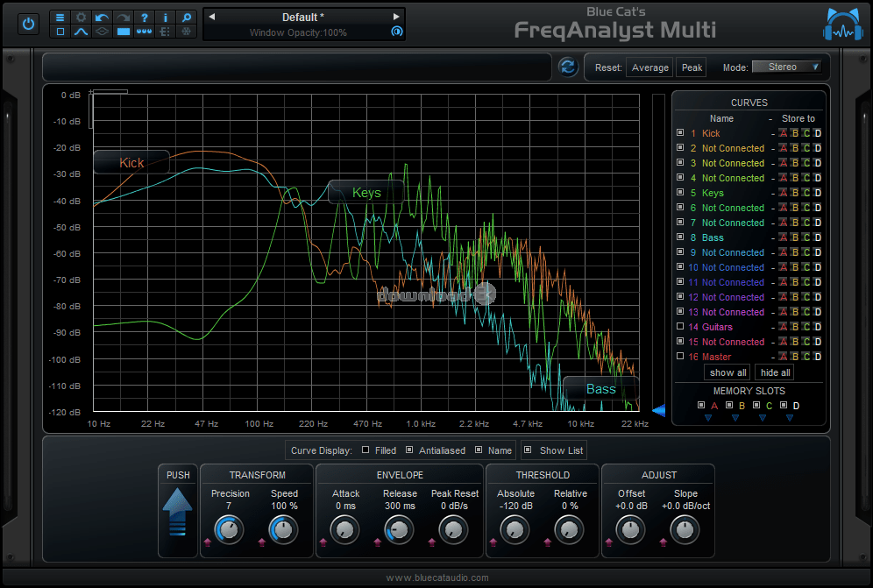Screen dimensions: 873x588
Task: Toggle the Show List checkbox
Action: 528,450
